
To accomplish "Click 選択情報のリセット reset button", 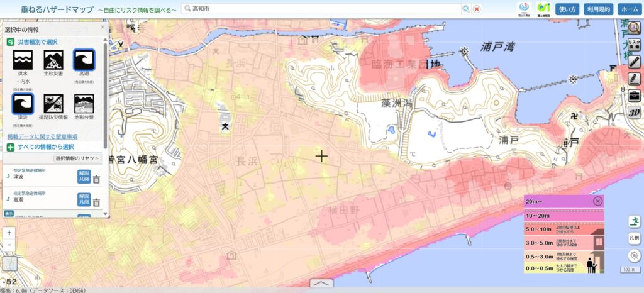I will pyautogui.click(x=77, y=158).
